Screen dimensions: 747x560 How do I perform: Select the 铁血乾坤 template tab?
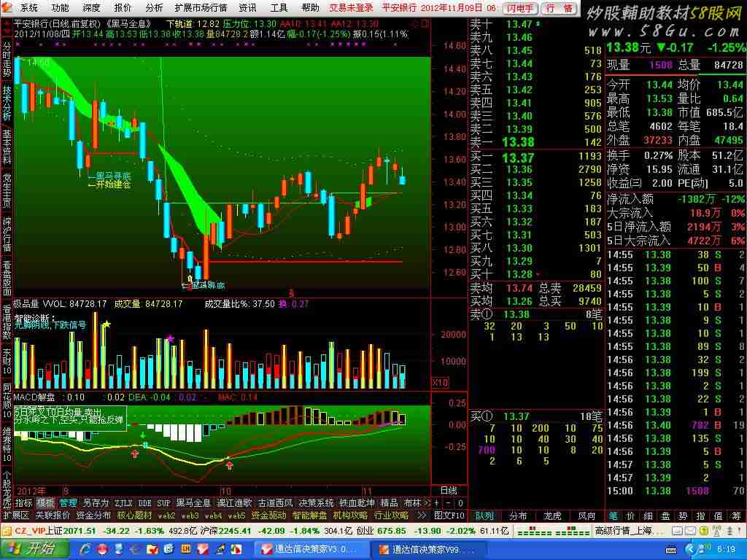pos(357,503)
